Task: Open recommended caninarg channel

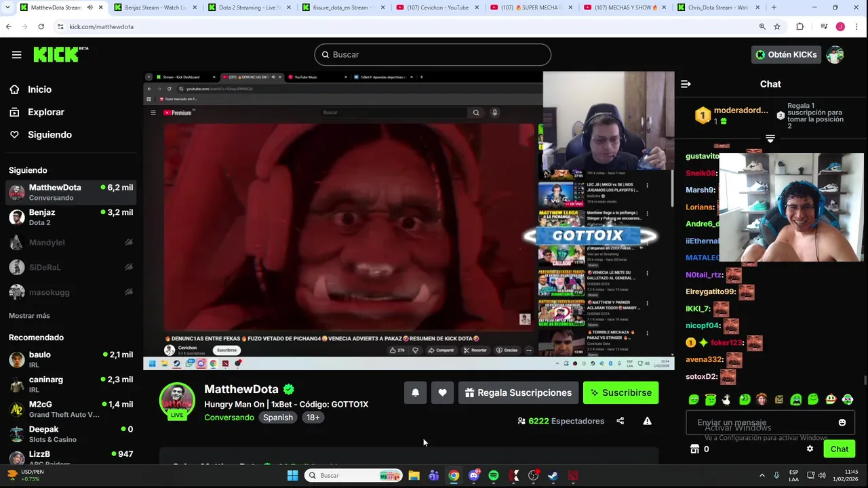Action: pos(71,384)
